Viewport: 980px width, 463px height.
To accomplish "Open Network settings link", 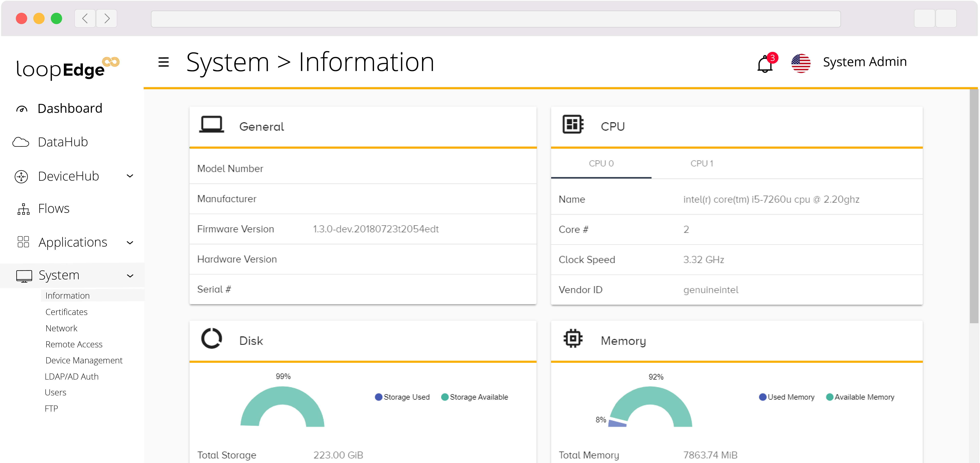I will 62,329.
